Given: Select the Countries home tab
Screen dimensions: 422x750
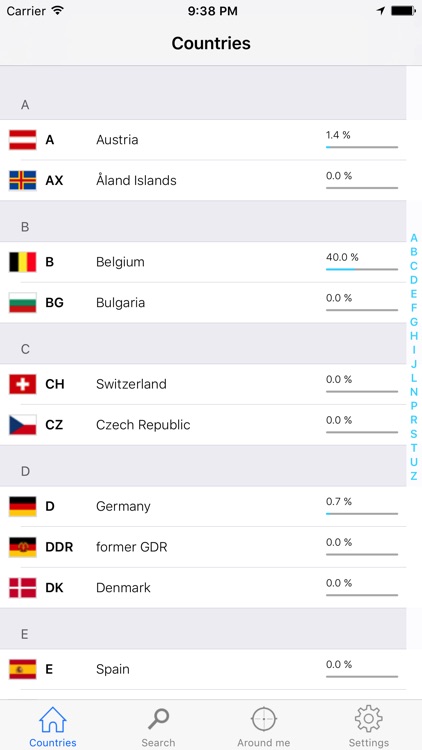Looking at the screenshot, I should (x=53, y=727).
